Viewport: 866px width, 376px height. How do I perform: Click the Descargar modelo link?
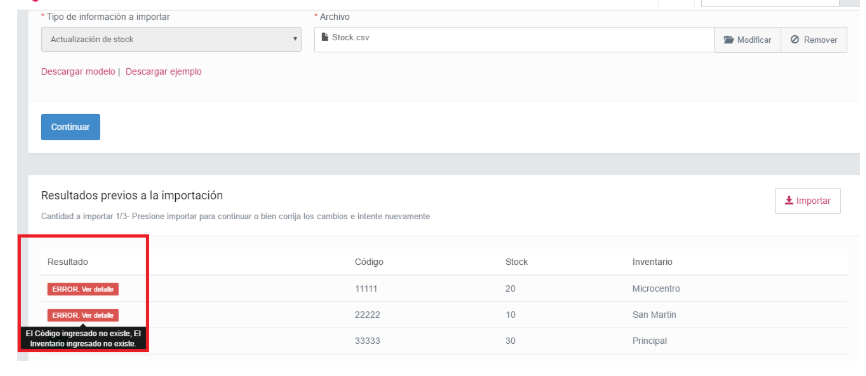[78, 72]
